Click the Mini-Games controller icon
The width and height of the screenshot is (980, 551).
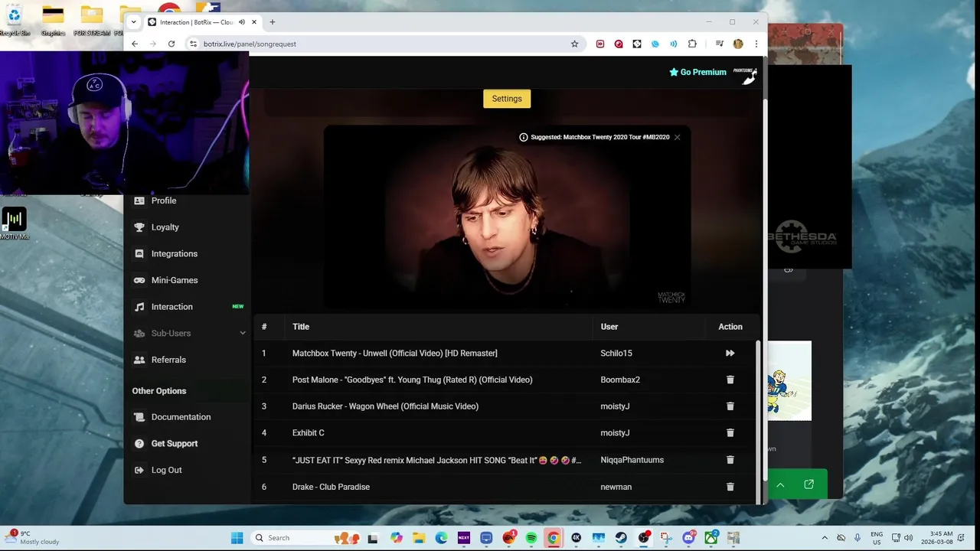pyautogui.click(x=139, y=280)
